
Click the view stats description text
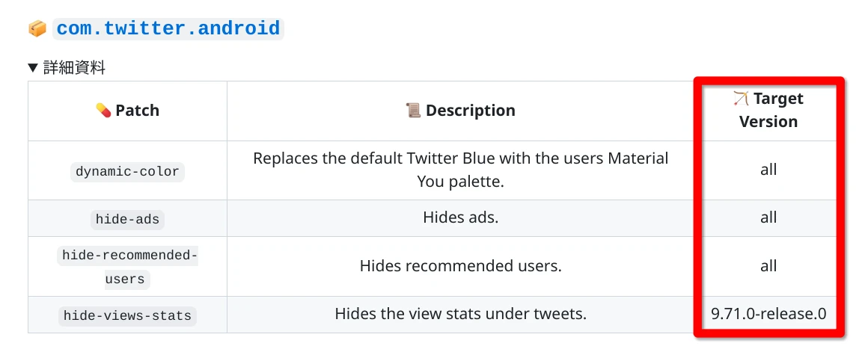460,314
